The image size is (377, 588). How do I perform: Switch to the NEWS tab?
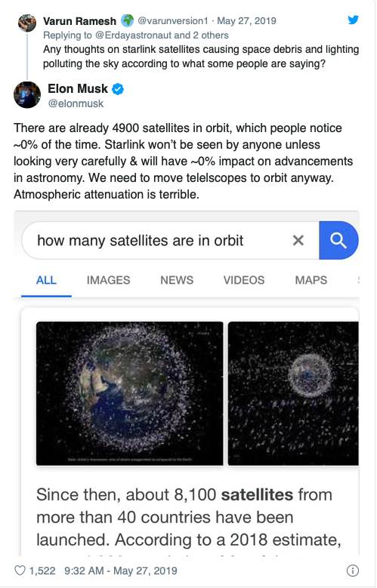point(177,280)
